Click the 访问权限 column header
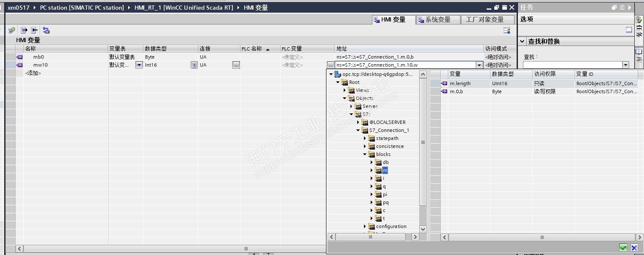Viewport: 644px width, 255px height. pyautogui.click(x=553, y=74)
